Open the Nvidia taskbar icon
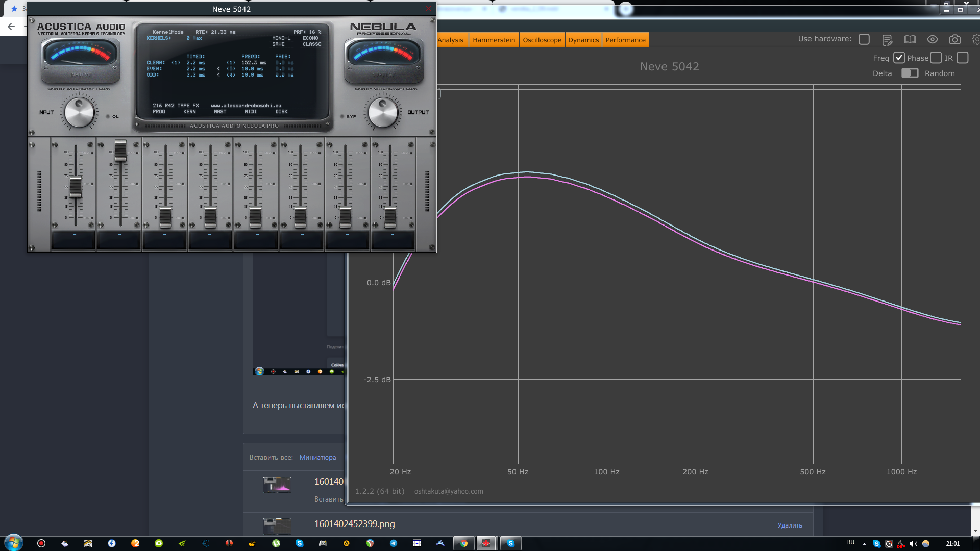The height and width of the screenshot is (551, 980). coord(182,543)
